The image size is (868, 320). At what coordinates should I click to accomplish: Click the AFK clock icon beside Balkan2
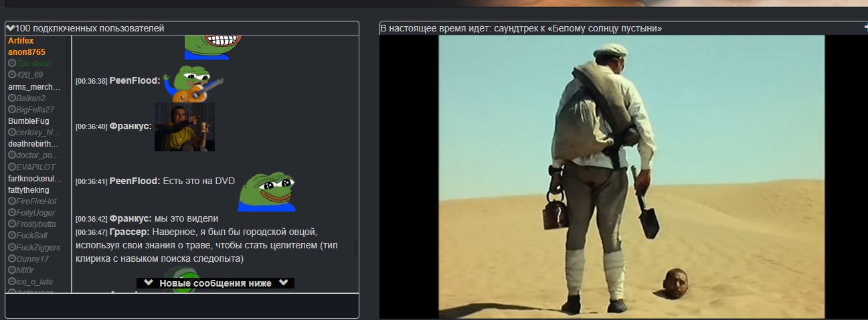tap(12, 98)
